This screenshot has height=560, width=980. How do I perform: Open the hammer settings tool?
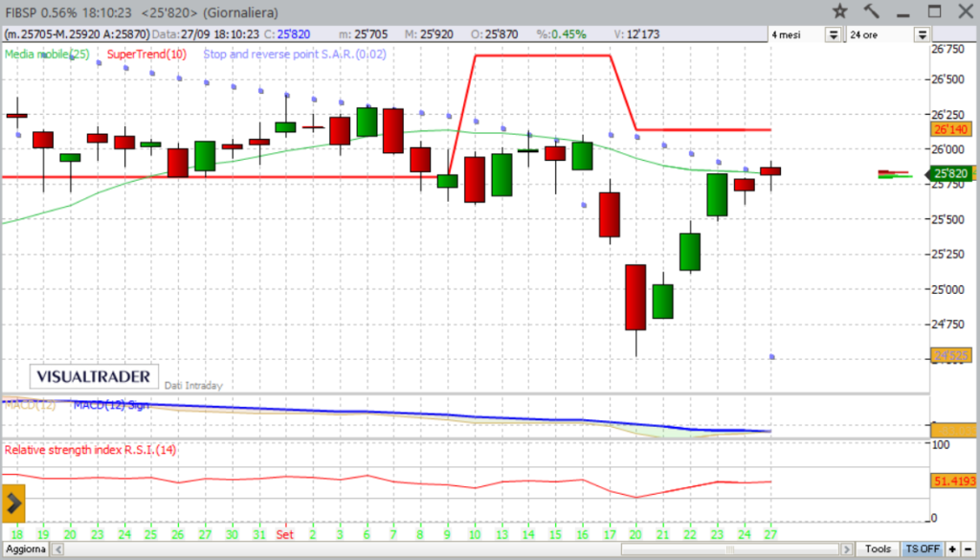click(x=871, y=11)
